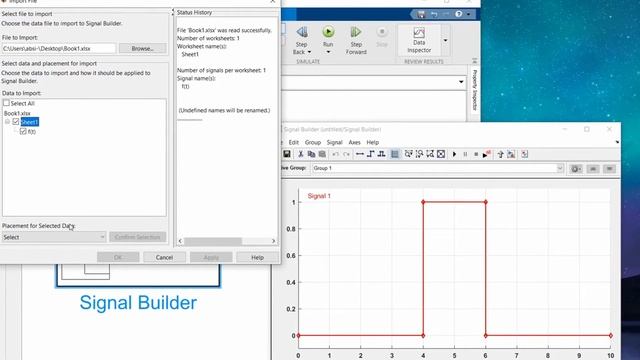Open the Placement for Selected Data dropdown
The width and height of the screenshot is (640, 360).
[54, 237]
